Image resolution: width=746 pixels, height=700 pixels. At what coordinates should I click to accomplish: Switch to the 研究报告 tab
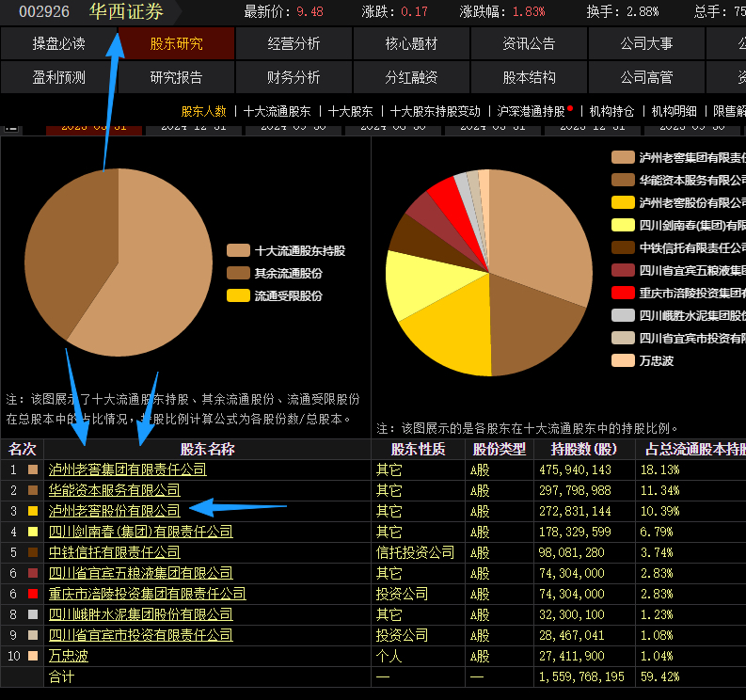[x=176, y=77]
